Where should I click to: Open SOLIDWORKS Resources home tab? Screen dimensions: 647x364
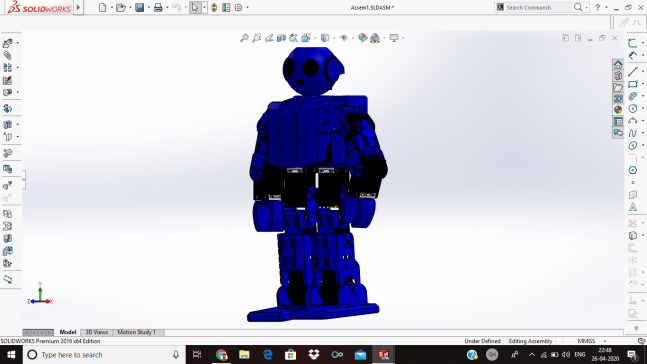618,65
